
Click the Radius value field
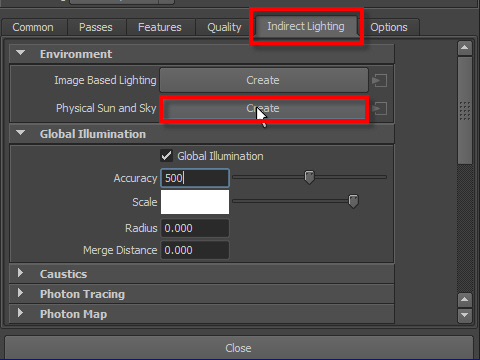point(195,228)
